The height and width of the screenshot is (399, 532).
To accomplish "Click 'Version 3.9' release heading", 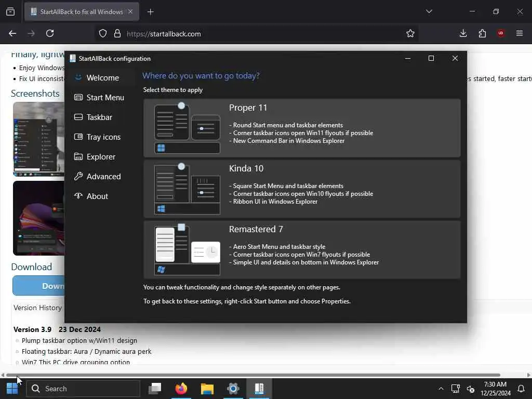I will 33,329.
